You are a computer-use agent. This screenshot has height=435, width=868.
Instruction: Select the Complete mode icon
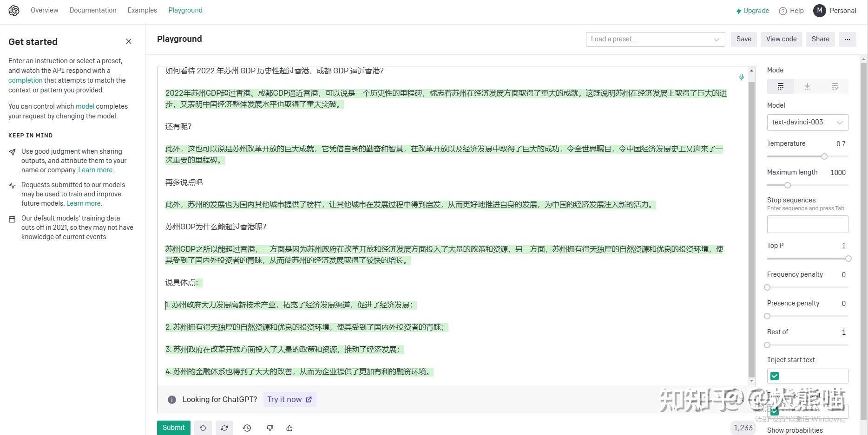(x=781, y=86)
